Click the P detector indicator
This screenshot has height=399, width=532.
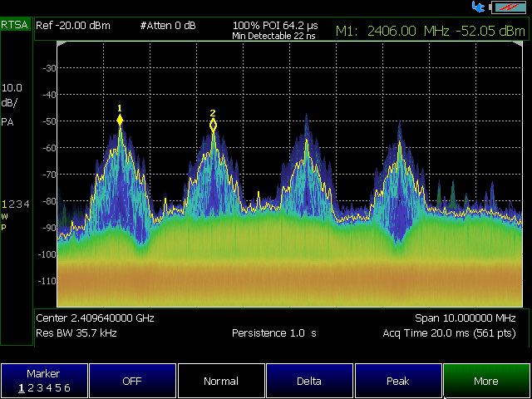(x=3, y=227)
